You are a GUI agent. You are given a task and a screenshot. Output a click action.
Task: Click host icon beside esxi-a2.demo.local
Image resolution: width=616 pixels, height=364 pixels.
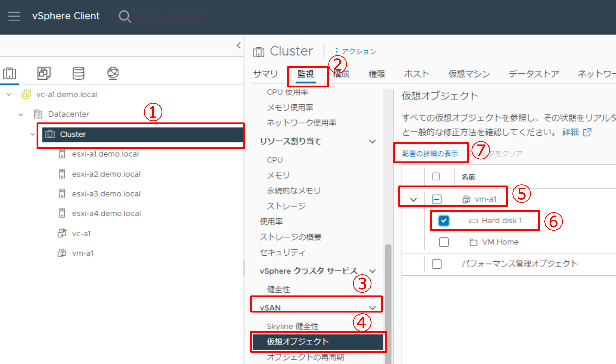pos(62,174)
